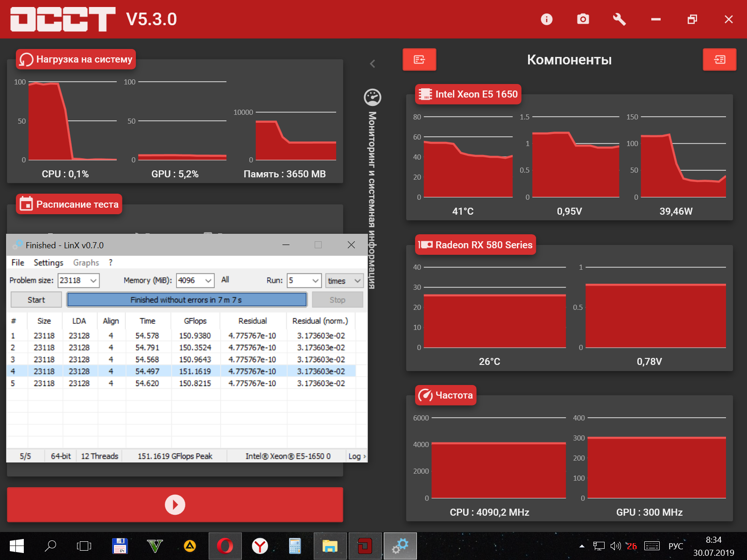Collapse the left panel with the chevron
The height and width of the screenshot is (560, 747).
pos(373,63)
